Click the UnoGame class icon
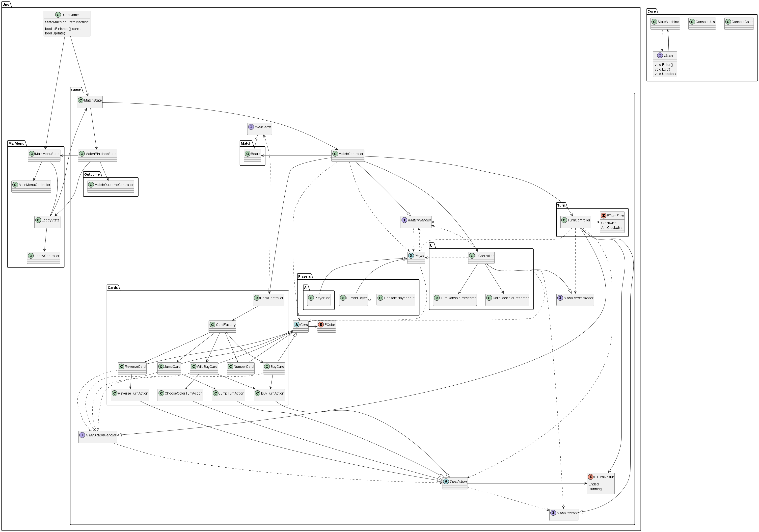The image size is (759, 532). pos(58,15)
